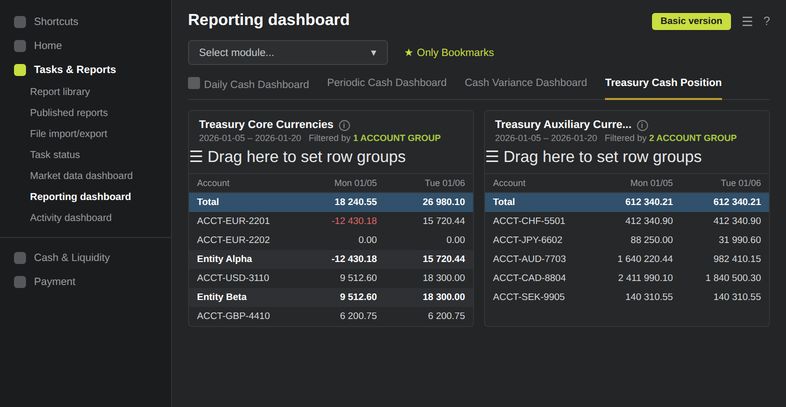The image size is (786, 407).
Task: Click info icon beside Treasury Core Currencies
Action: point(344,125)
